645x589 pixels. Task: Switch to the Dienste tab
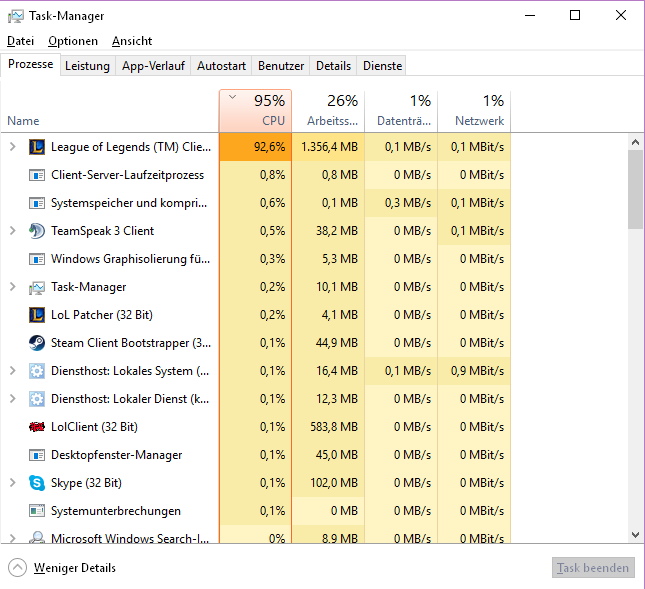[382, 66]
